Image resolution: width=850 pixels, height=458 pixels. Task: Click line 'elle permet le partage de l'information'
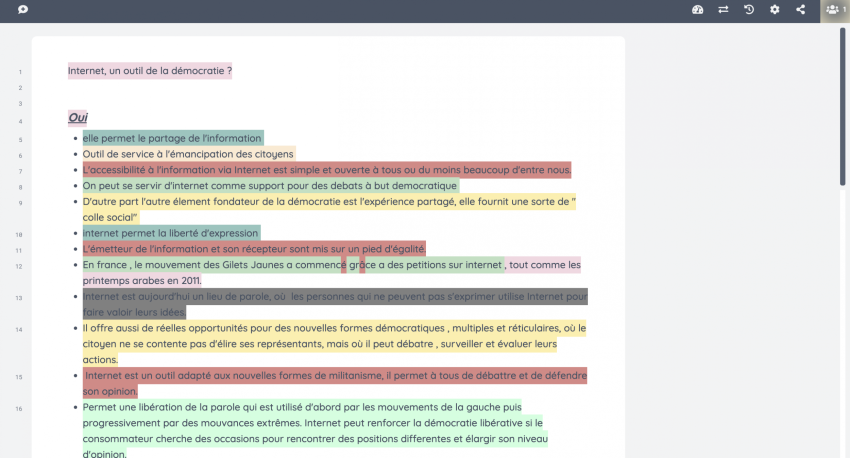pyautogui.click(x=172, y=138)
